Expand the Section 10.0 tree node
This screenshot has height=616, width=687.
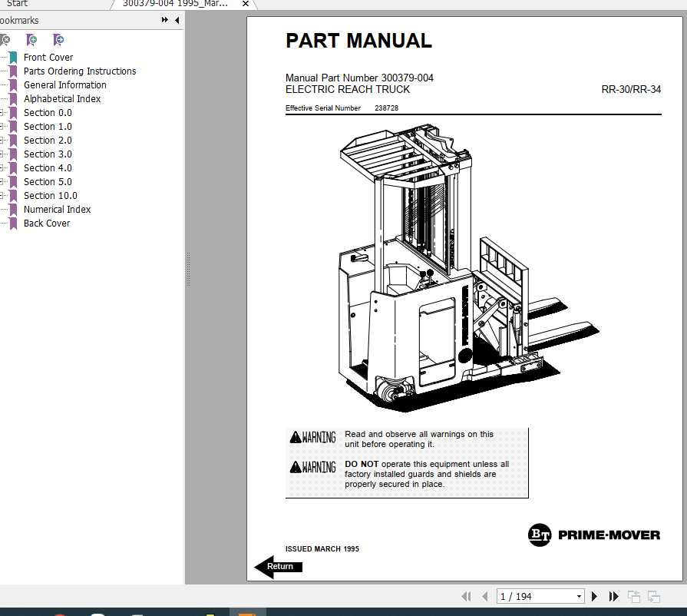click(2, 196)
